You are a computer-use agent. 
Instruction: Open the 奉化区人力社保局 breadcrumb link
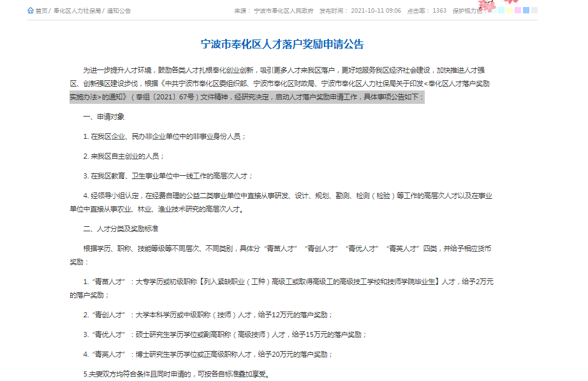pyautogui.click(x=77, y=11)
